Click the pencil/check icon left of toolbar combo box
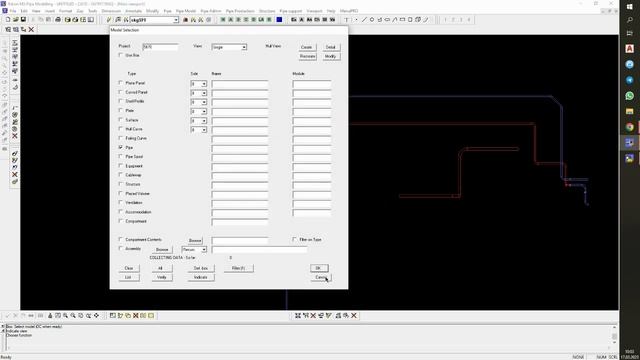The width and height of the screenshot is (640, 360). (x=109, y=20)
